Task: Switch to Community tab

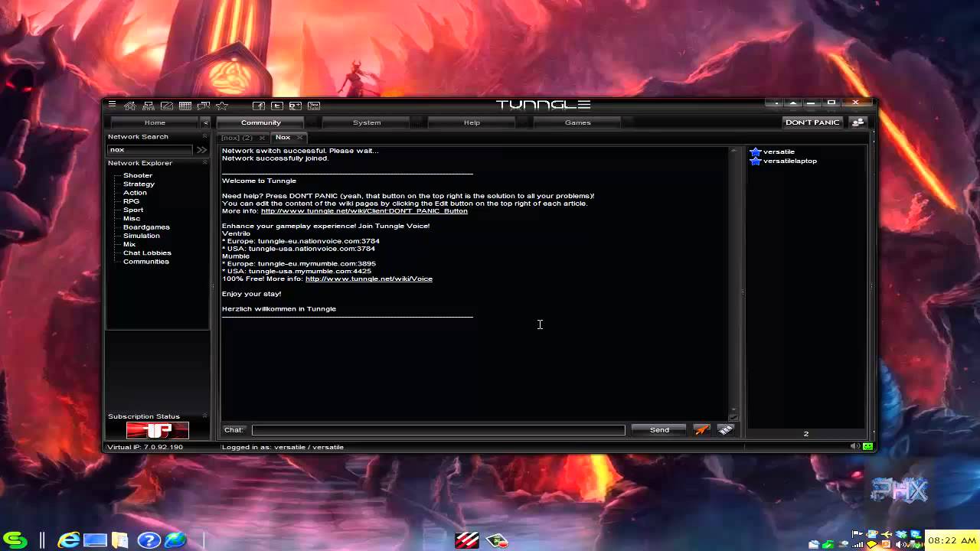Action: [260, 122]
